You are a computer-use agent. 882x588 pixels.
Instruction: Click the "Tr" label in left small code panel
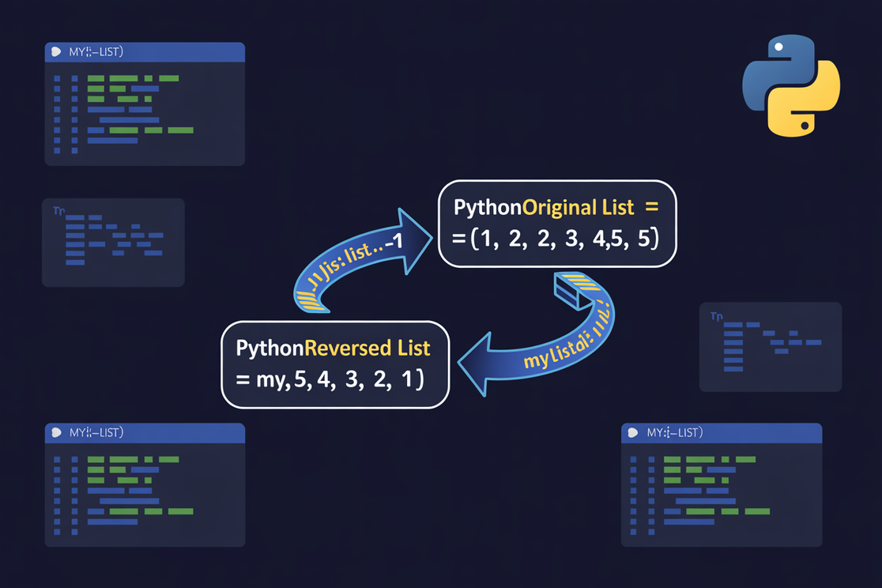point(58,211)
